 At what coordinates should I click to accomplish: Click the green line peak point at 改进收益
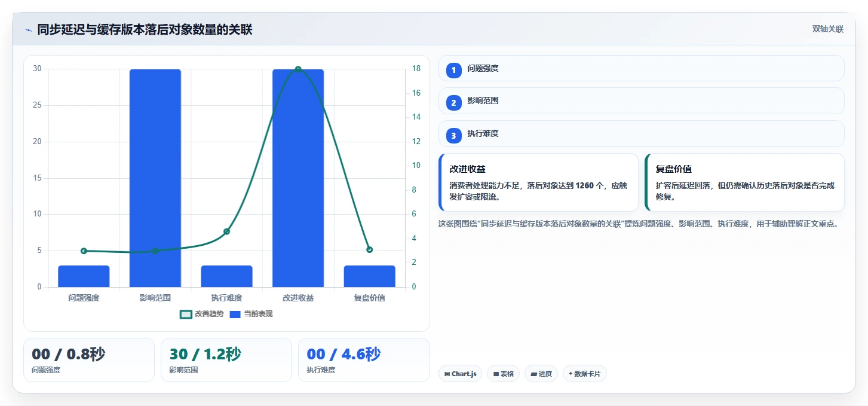click(298, 69)
